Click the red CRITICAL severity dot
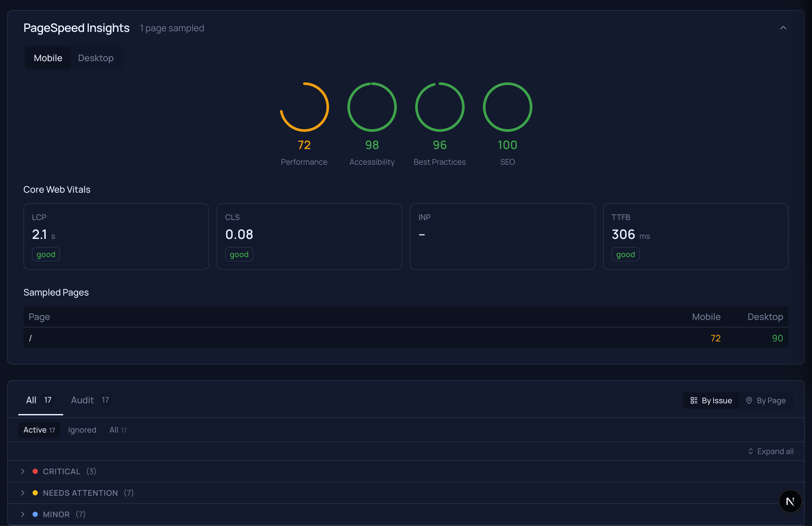812x526 pixels. point(36,471)
